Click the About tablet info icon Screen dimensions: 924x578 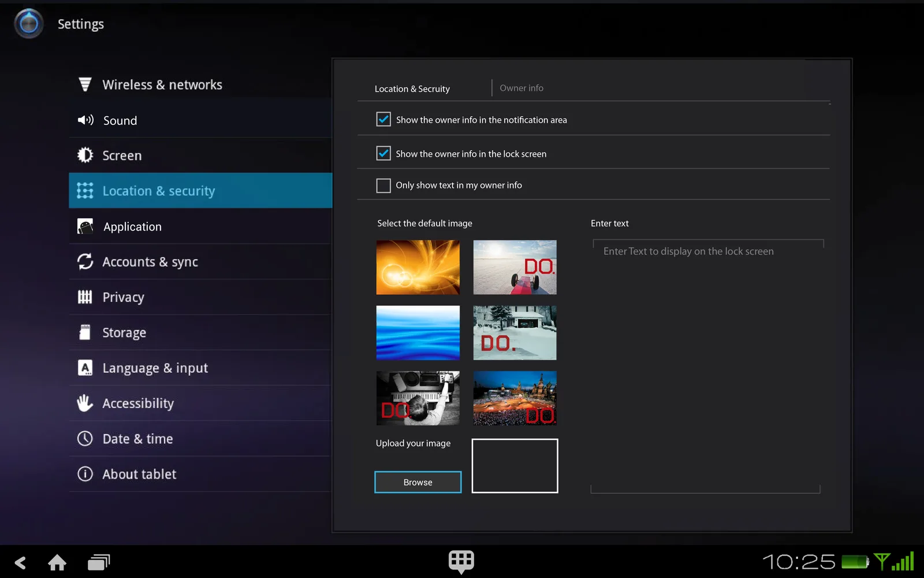[85, 474]
